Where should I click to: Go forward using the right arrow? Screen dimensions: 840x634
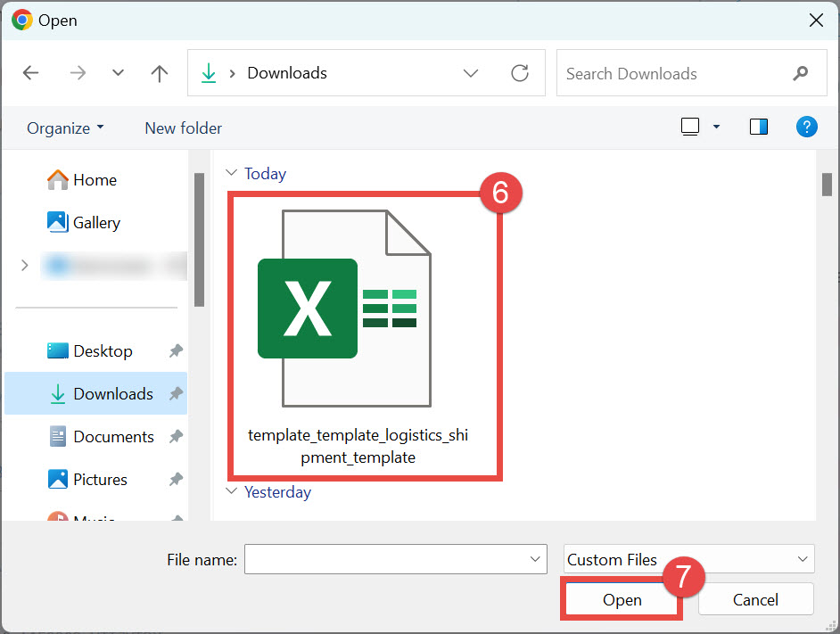pyautogui.click(x=78, y=73)
